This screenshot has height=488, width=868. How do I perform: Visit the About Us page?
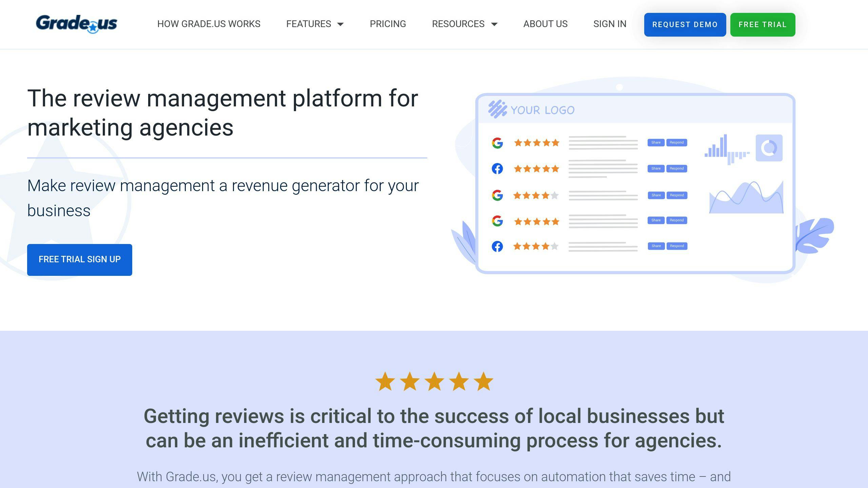click(x=545, y=24)
